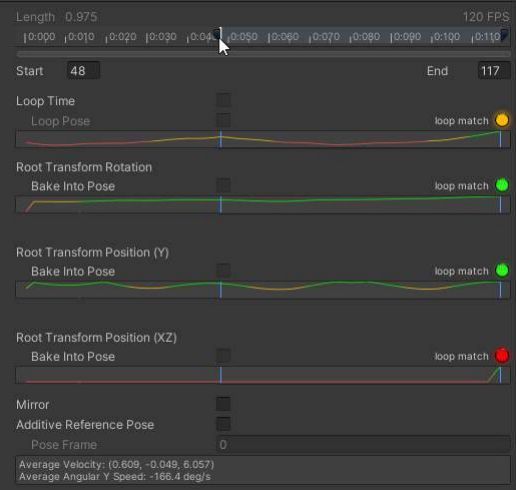Click the clip range end handle on timeline
Viewport: 516px width, 490px height.
(x=504, y=34)
